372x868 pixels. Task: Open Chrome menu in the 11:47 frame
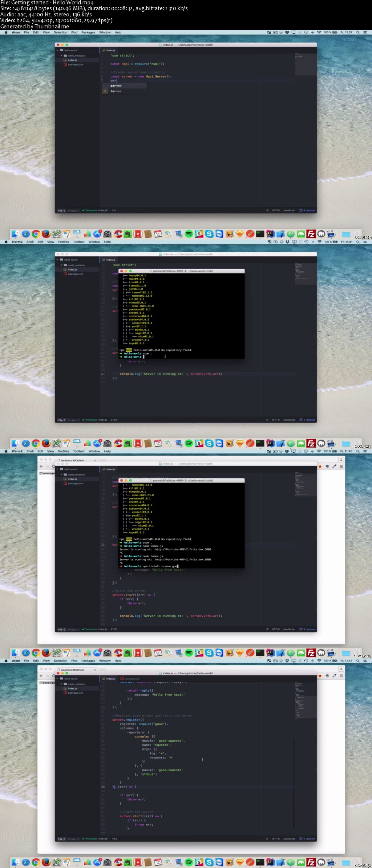click(341, 676)
